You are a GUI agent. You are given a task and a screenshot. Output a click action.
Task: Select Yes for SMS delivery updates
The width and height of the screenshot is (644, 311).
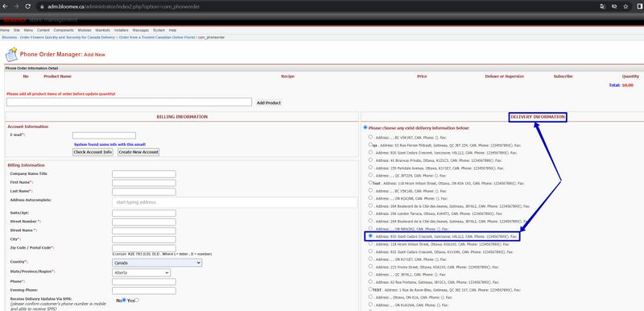click(x=137, y=300)
